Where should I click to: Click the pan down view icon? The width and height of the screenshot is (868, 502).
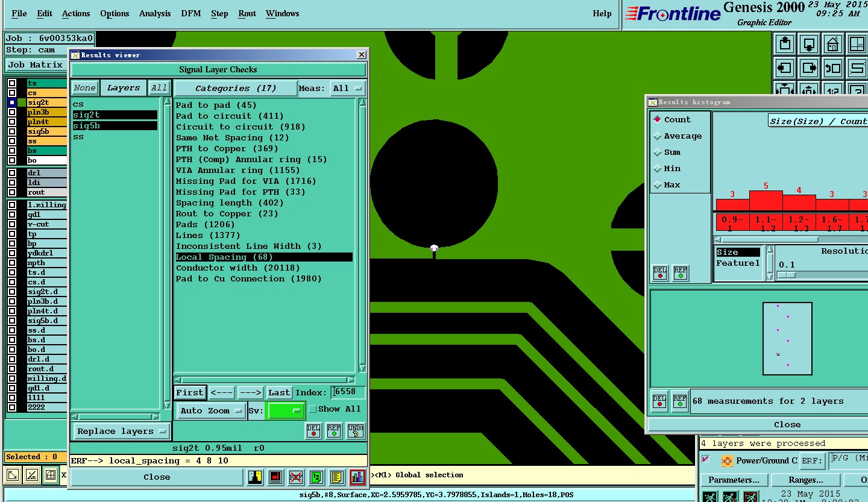809,43
